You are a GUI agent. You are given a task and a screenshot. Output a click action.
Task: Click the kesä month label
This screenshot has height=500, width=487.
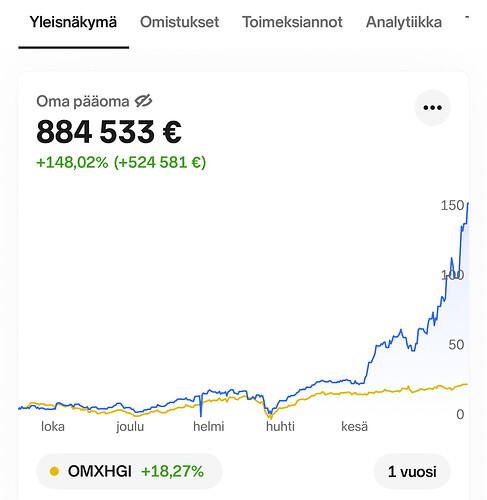[x=354, y=426]
